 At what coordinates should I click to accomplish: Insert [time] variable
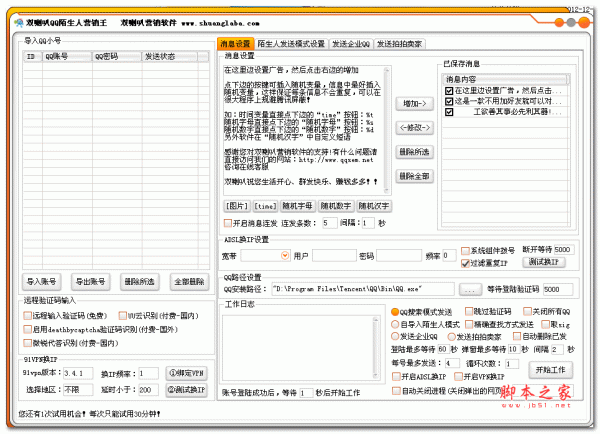[265, 206]
